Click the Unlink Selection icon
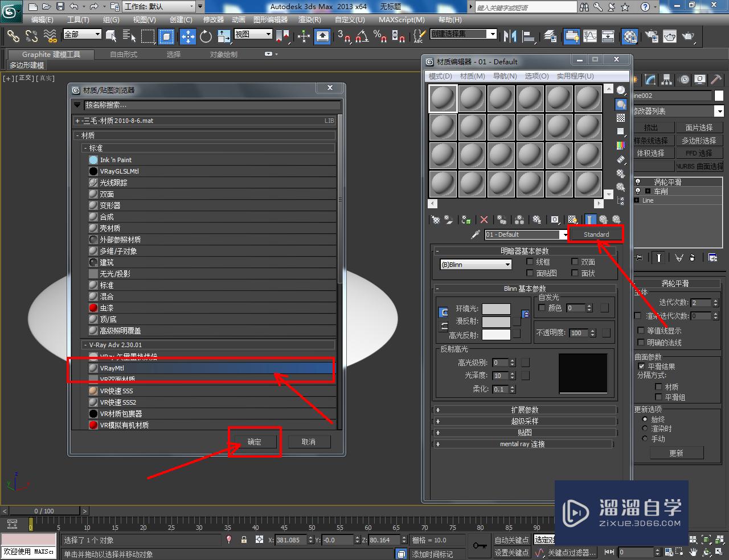The image size is (729, 560). [x=31, y=36]
